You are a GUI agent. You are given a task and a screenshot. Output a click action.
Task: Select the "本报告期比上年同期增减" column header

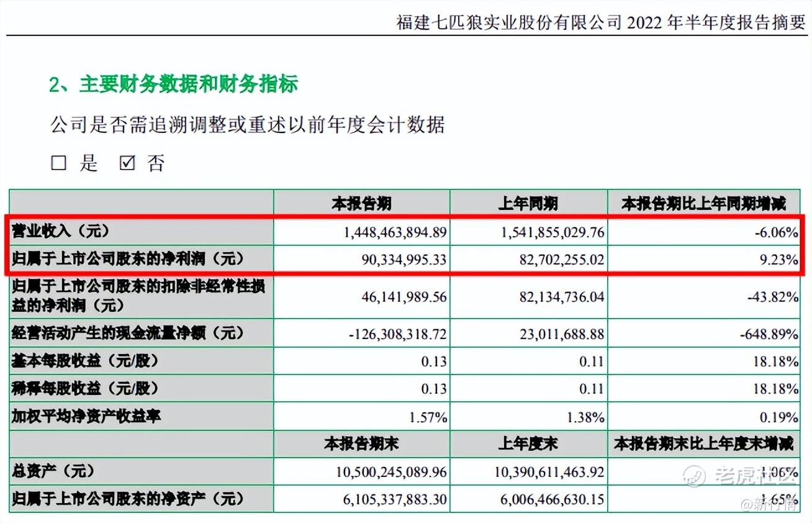704,203
